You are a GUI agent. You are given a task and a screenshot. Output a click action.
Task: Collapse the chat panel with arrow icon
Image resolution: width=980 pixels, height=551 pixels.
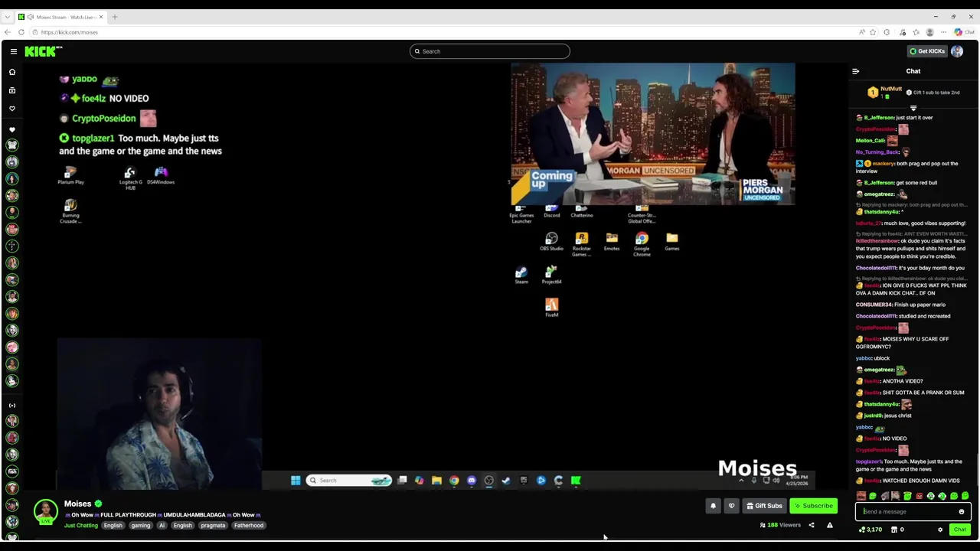[x=855, y=71]
